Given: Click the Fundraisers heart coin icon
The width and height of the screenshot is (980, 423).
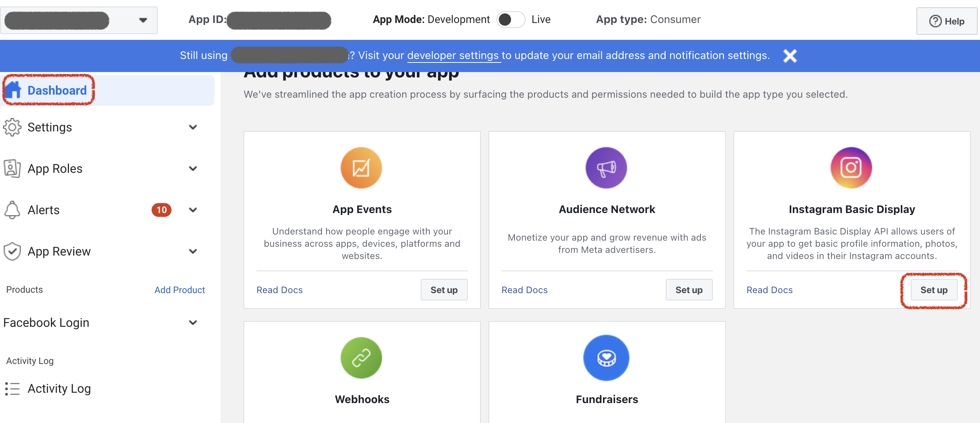Looking at the screenshot, I should pyautogui.click(x=606, y=358).
